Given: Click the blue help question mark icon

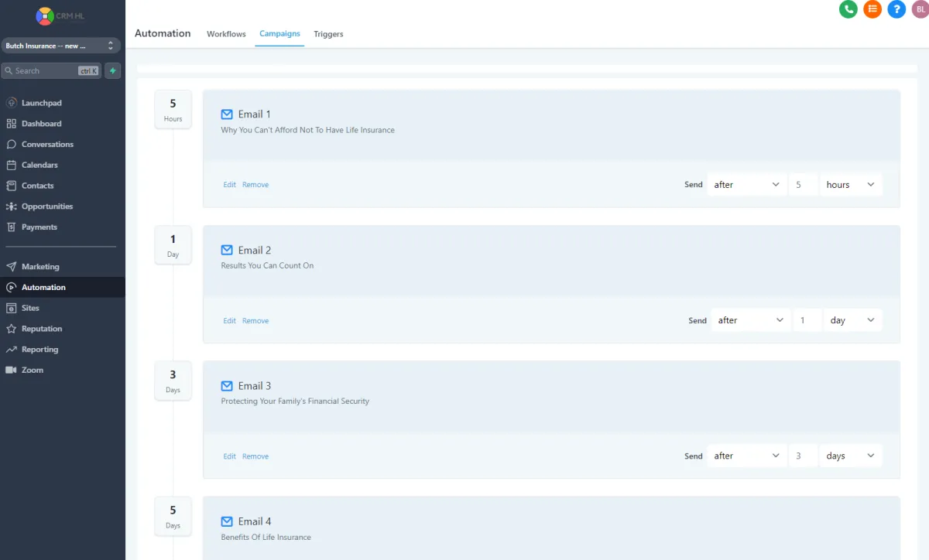Looking at the screenshot, I should click(x=896, y=9).
